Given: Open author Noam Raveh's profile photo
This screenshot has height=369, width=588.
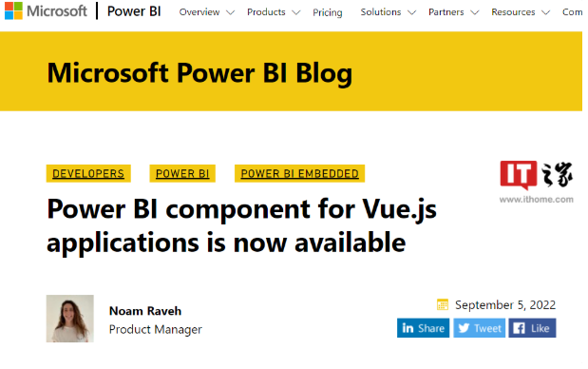Looking at the screenshot, I should [70, 319].
